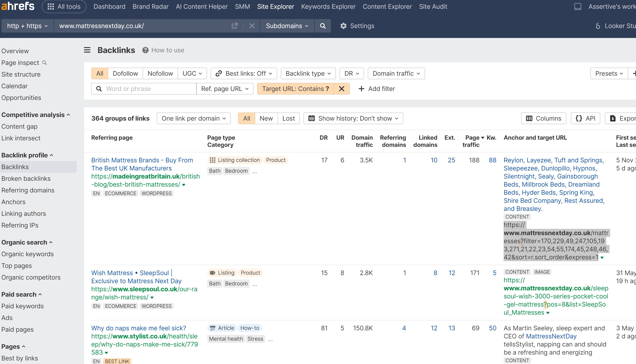Open Keywords Explorer
The height and width of the screenshot is (364, 636).
328,7
